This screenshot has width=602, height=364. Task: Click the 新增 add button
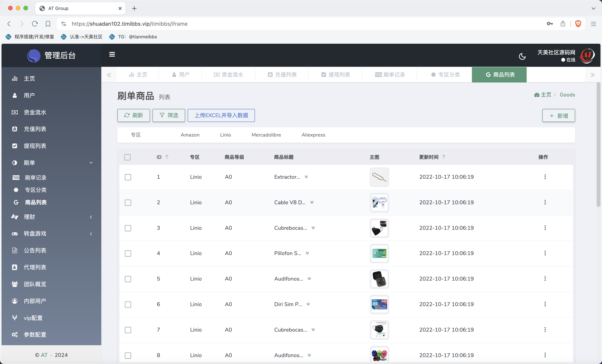pos(558,116)
